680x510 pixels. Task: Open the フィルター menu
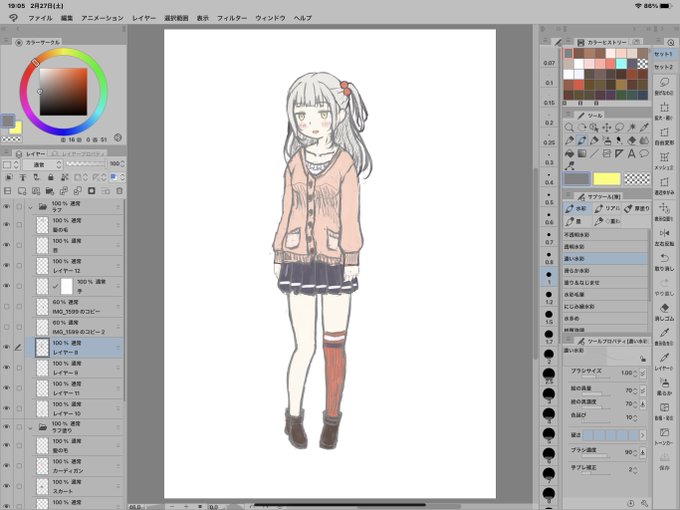click(x=232, y=18)
